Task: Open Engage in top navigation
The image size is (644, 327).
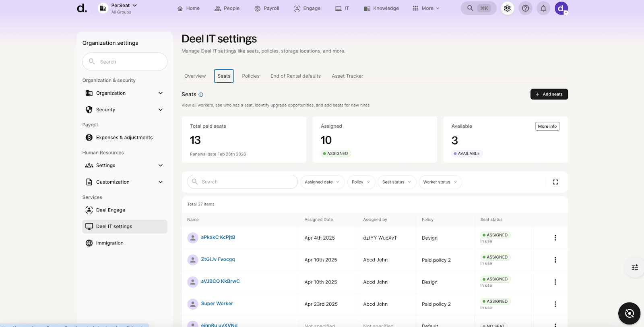Action: [x=307, y=8]
